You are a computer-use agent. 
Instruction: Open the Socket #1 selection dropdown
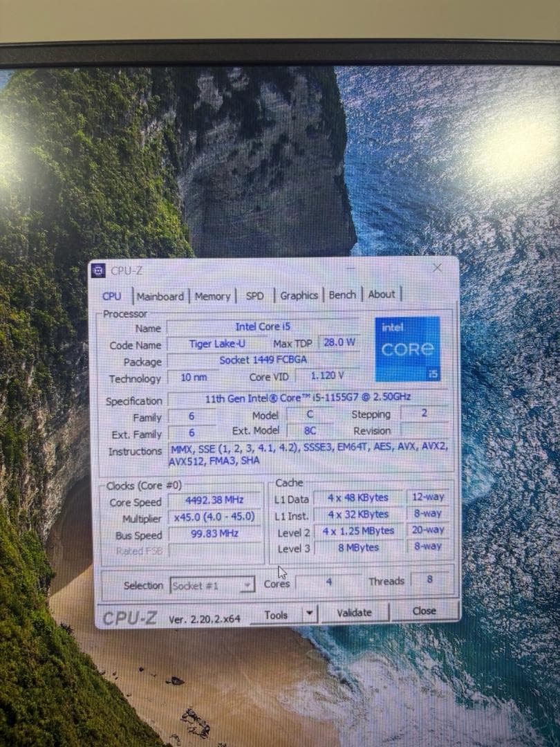(212, 586)
